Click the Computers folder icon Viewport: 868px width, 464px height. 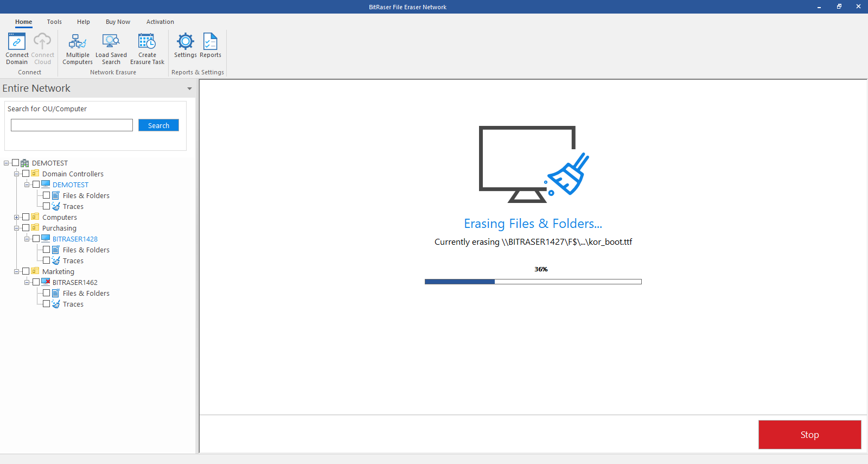(x=35, y=217)
